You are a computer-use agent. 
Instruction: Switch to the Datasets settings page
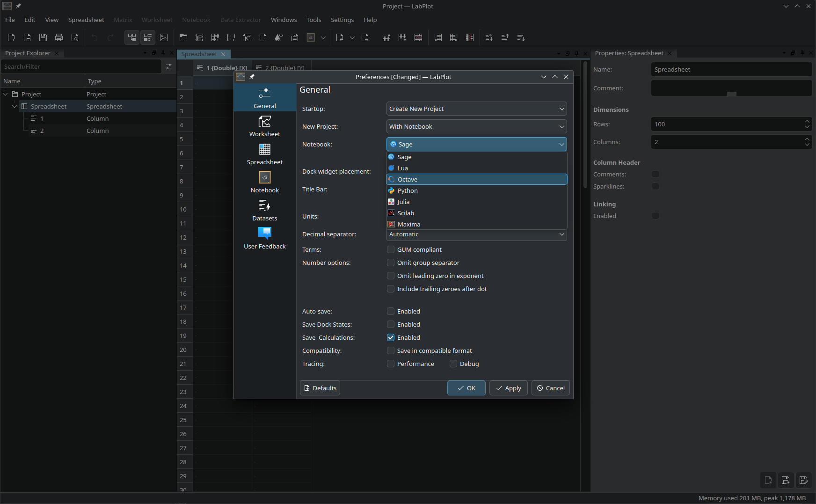(x=264, y=211)
